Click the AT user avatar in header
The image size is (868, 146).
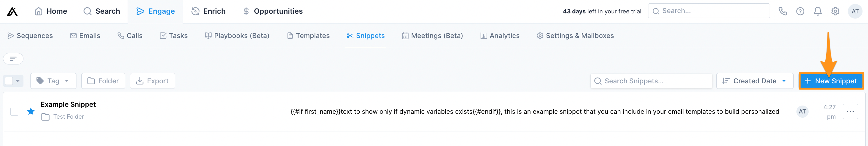855,12
